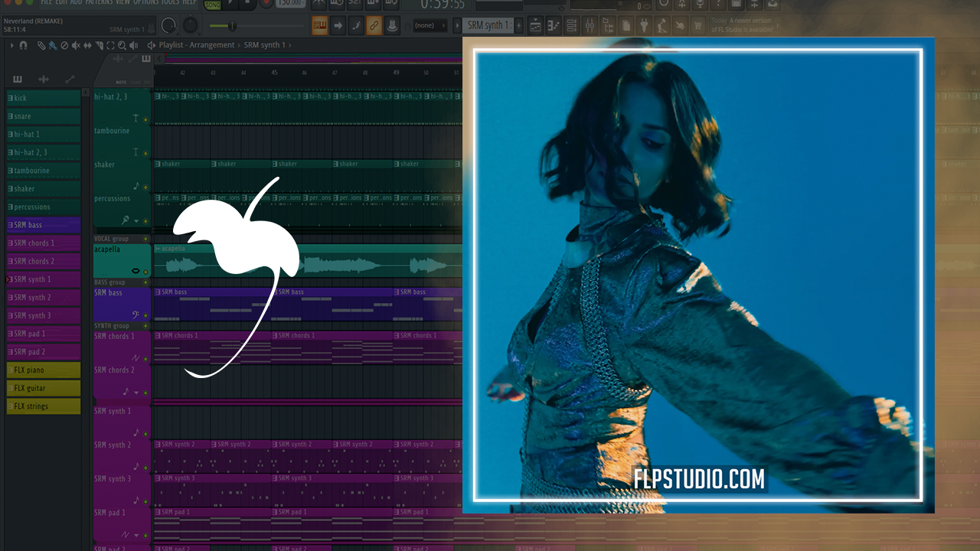Viewport: 980px width, 551px height.
Task: Toggle the orange link controllers button
Action: click(374, 25)
